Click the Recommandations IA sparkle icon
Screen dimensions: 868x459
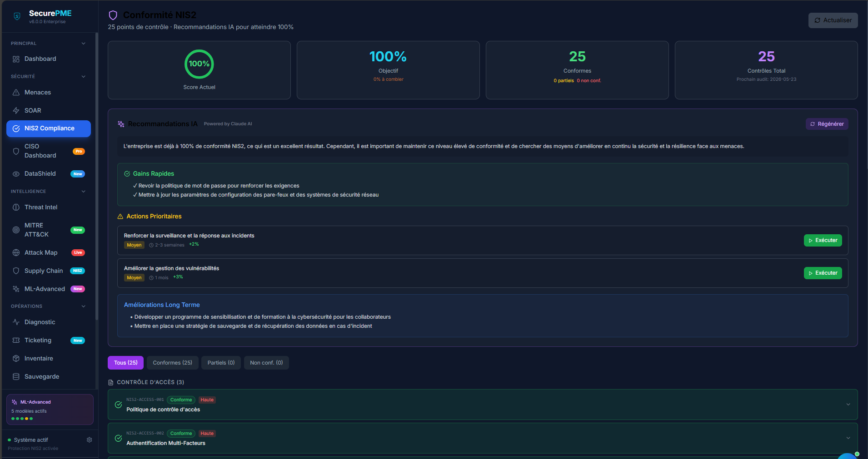pyautogui.click(x=121, y=124)
